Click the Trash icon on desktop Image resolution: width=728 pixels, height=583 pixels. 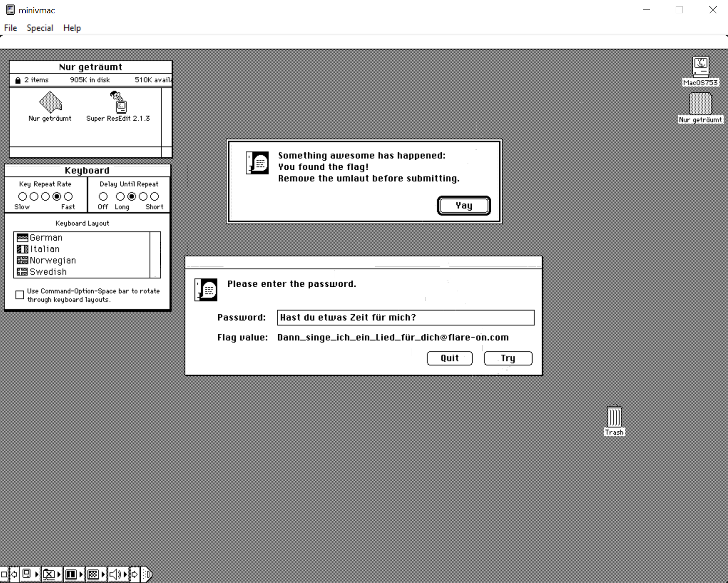[x=614, y=417]
